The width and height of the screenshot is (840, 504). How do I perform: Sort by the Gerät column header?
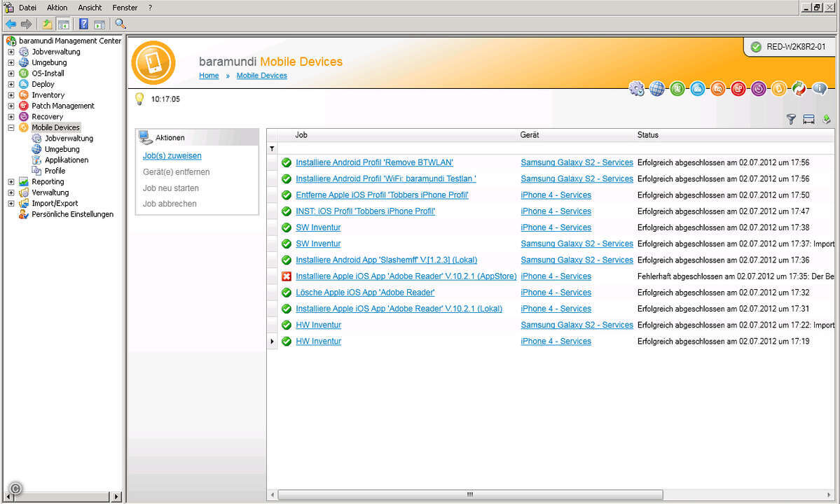coord(529,135)
